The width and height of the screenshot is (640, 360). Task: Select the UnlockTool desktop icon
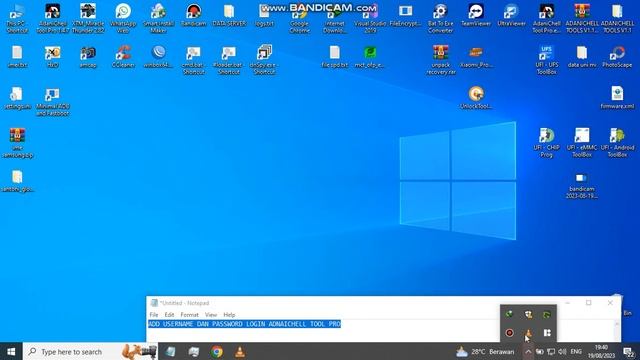coord(476,98)
